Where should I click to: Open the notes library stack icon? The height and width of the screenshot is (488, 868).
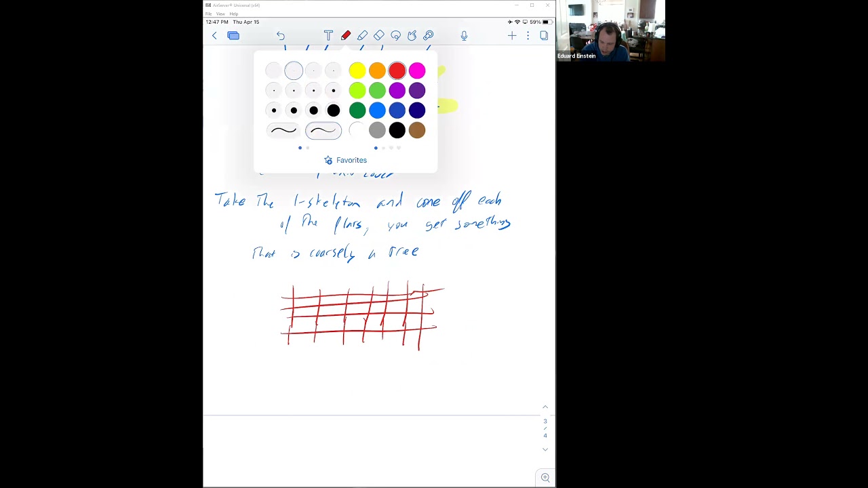pyautogui.click(x=233, y=35)
